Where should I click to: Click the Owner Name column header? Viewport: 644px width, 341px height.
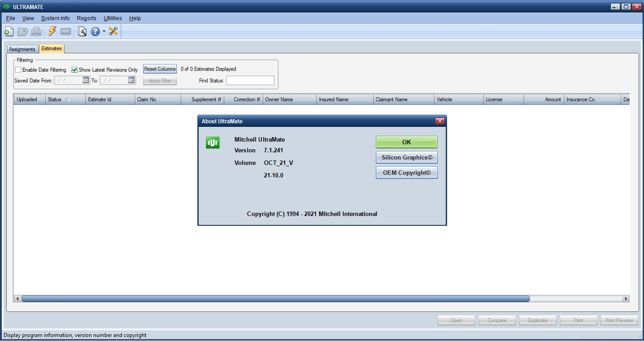click(290, 99)
